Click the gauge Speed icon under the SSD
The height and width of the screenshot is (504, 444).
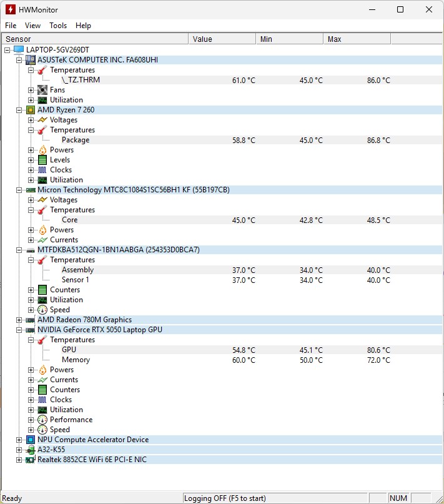pyautogui.click(x=42, y=310)
